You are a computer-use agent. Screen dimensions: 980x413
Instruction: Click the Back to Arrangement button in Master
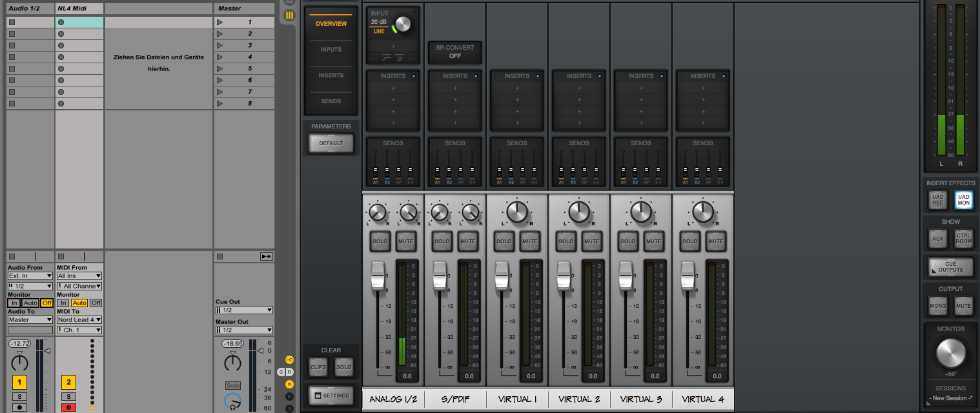click(x=266, y=257)
